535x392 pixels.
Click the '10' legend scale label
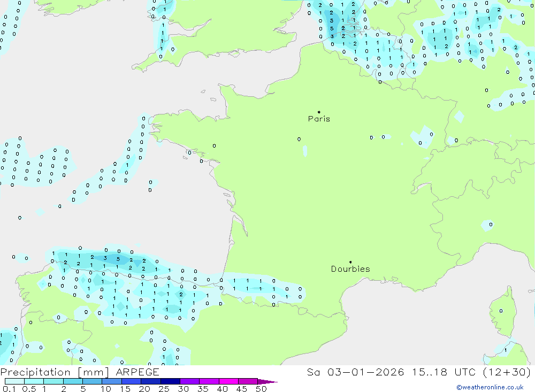point(106,389)
